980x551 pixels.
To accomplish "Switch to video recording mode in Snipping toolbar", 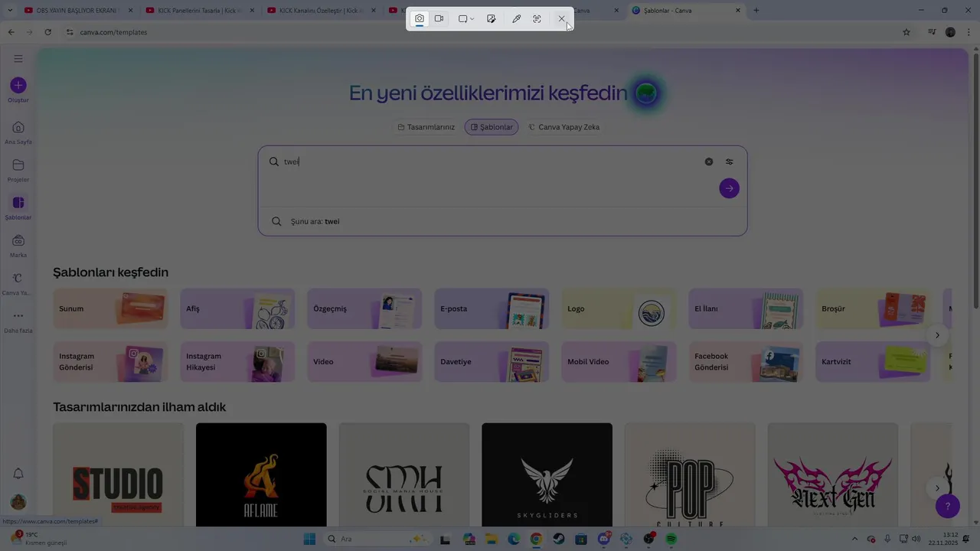I will click(439, 18).
